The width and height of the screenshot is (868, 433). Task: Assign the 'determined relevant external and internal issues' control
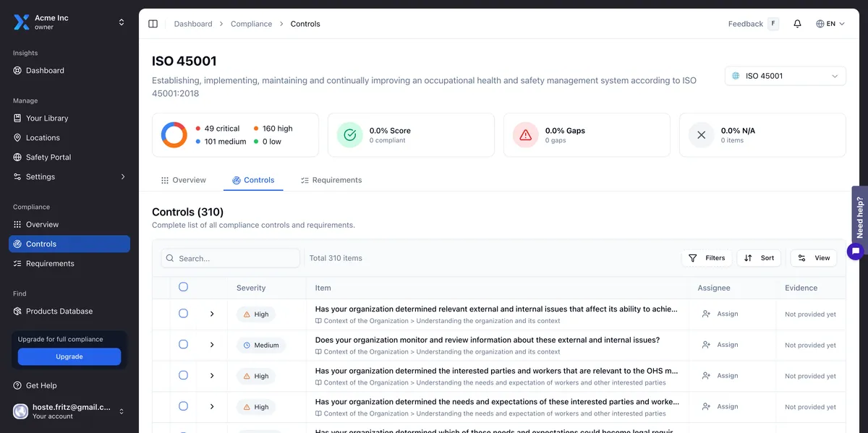click(720, 314)
